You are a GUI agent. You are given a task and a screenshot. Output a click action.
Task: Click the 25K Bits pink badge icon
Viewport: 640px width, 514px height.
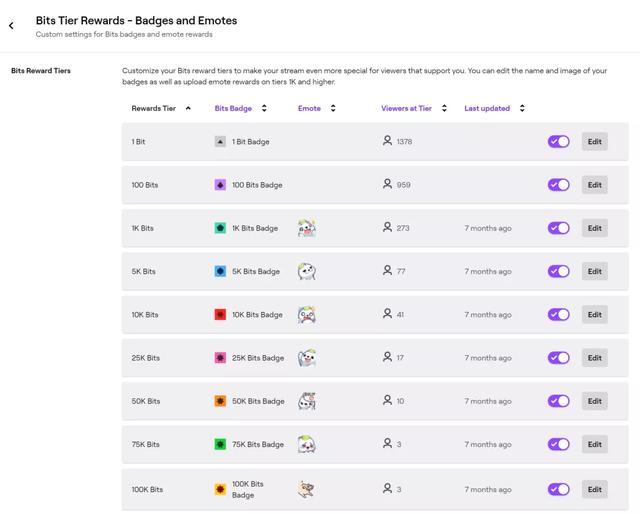pyautogui.click(x=220, y=357)
